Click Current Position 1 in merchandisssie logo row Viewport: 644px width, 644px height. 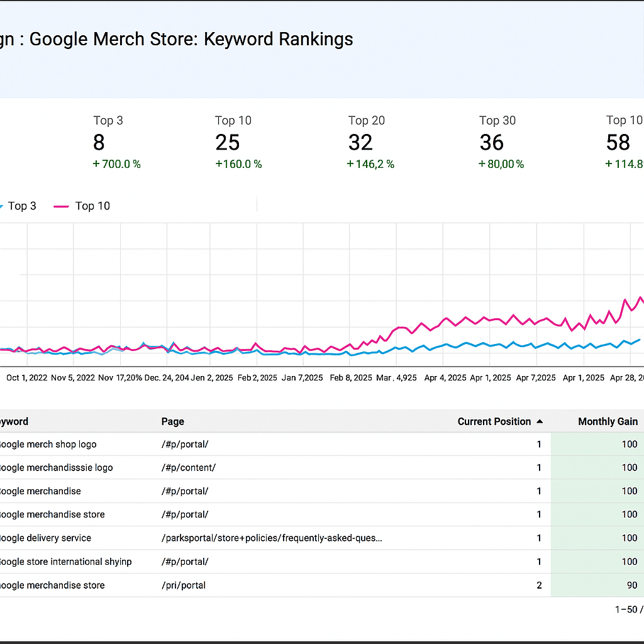539,467
